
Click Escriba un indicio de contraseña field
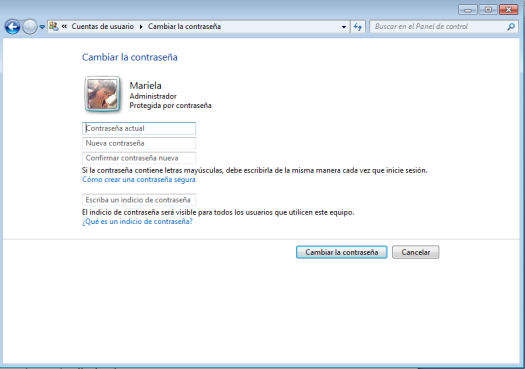139,200
